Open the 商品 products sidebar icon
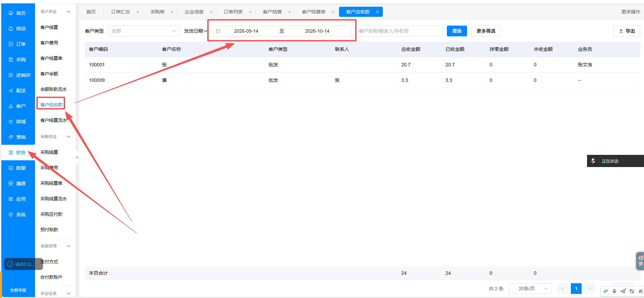Image resolution: width=644 pixels, height=298 pixels. [11, 29]
